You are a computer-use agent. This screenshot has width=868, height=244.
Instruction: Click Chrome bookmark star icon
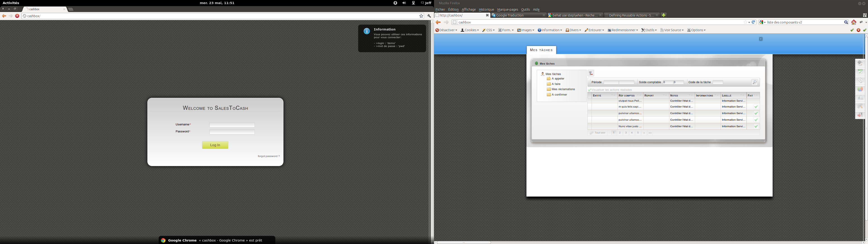point(421,16)
